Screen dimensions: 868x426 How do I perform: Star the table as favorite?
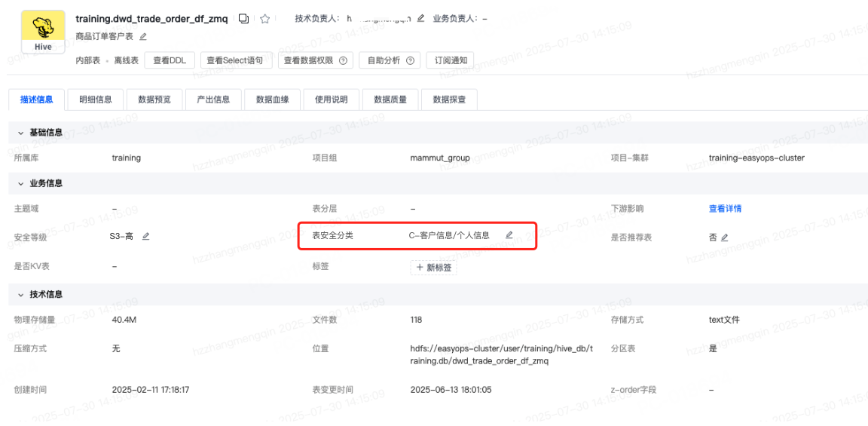click(264, 19)
